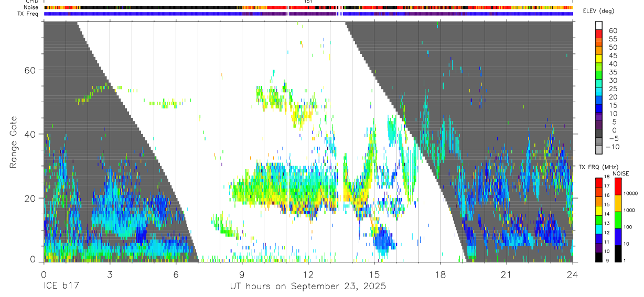This screenshot has width=644, height=297.
Task: Click the x-axis tick label '9'
Action: 242,274
